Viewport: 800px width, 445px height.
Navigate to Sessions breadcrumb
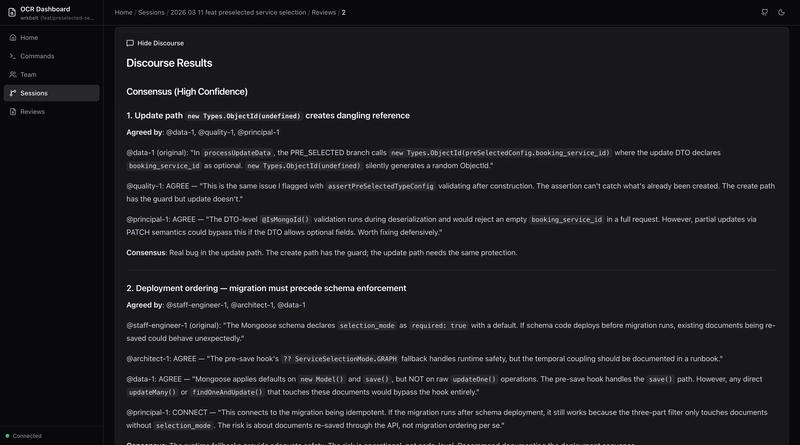(x=151, y=12)
